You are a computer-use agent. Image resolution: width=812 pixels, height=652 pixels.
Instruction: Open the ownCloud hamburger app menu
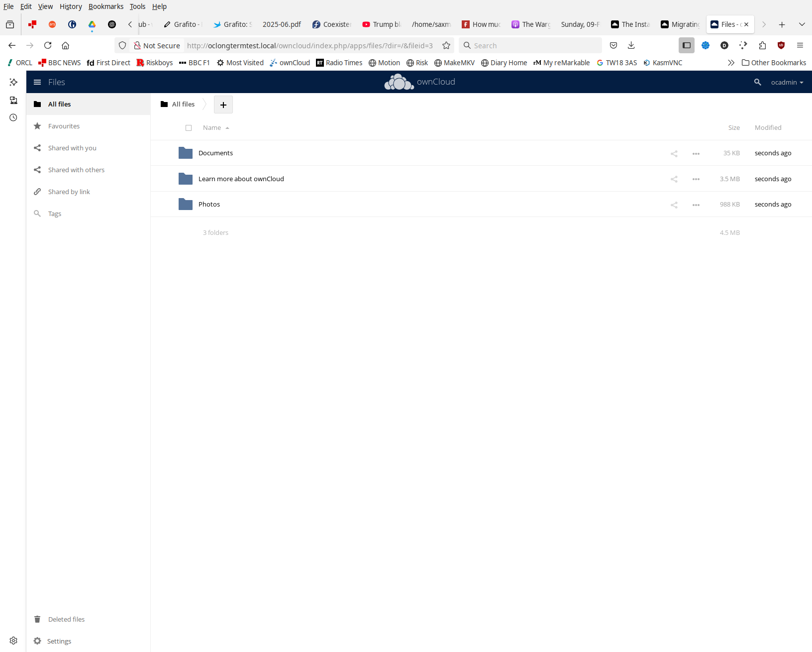(x=37, y=82)
